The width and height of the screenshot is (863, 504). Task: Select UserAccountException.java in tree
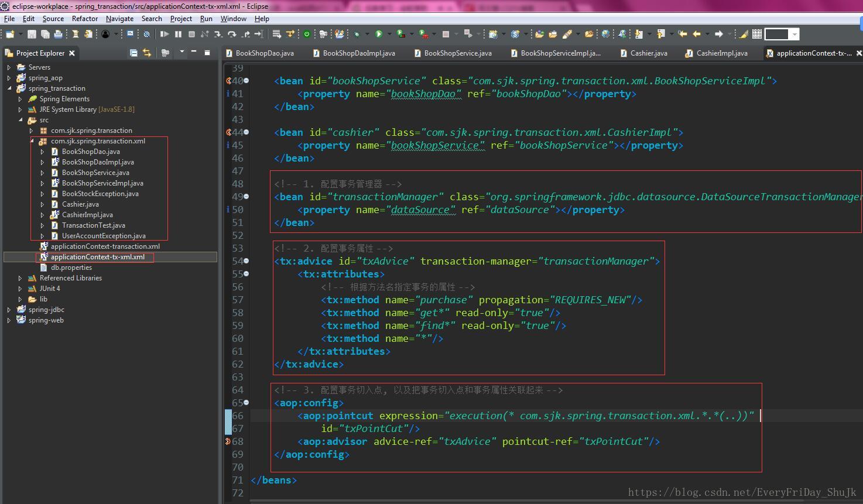[x=104, y=236]
